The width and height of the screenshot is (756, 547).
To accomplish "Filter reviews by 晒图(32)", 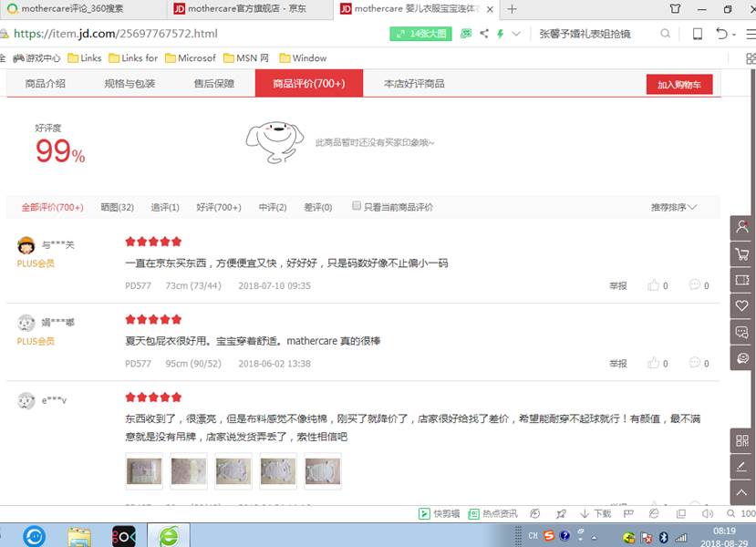I will tap(117, 207).
